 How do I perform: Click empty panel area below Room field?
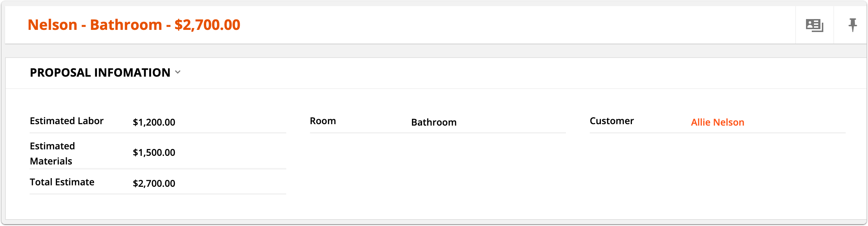438,173
